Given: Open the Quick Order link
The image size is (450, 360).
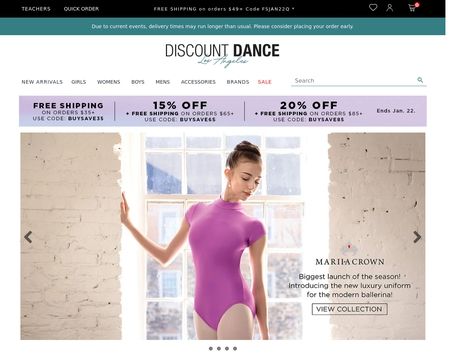Looking at the screenshot, I should click(81, 9).
